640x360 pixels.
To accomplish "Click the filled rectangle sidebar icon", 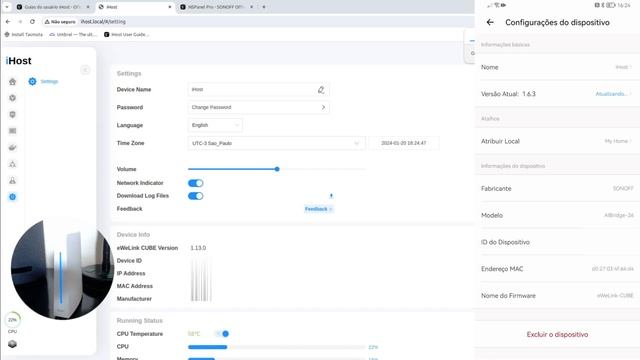I will [x=13, y=131].
